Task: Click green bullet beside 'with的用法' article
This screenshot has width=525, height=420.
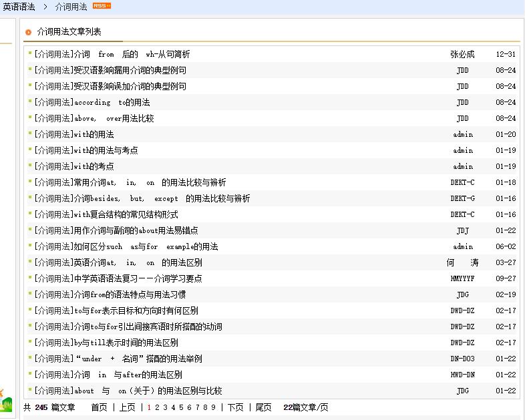Action: 29,134
